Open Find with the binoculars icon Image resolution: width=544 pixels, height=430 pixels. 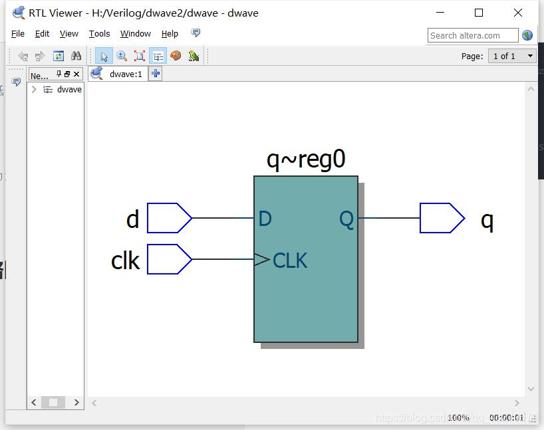tap(76, 56)
